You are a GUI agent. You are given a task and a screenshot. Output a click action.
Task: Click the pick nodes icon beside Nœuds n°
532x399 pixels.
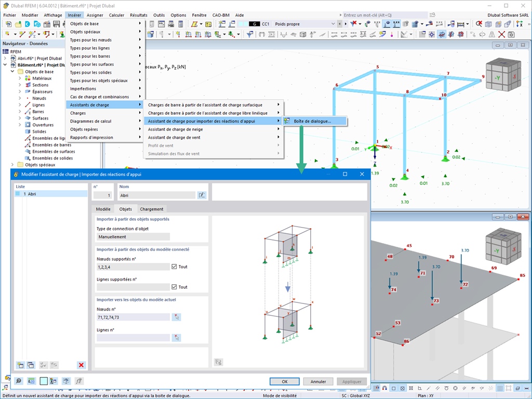(177, 317)
